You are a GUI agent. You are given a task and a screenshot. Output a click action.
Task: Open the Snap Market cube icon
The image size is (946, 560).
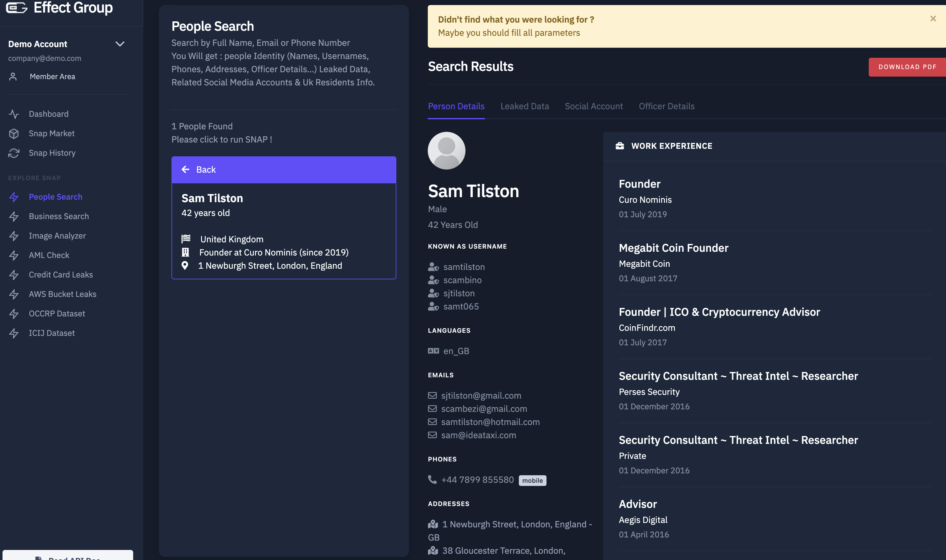[x=14, y=134]
